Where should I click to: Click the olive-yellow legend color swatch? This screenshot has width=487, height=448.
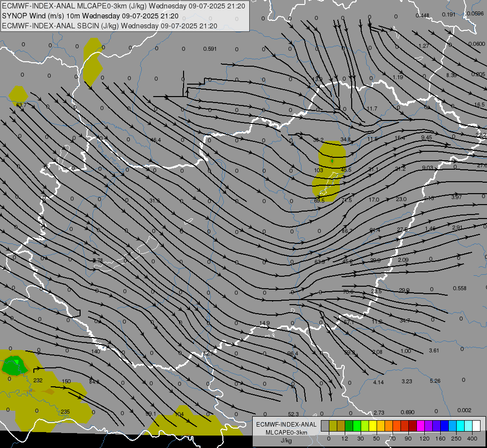pos(333,426)
